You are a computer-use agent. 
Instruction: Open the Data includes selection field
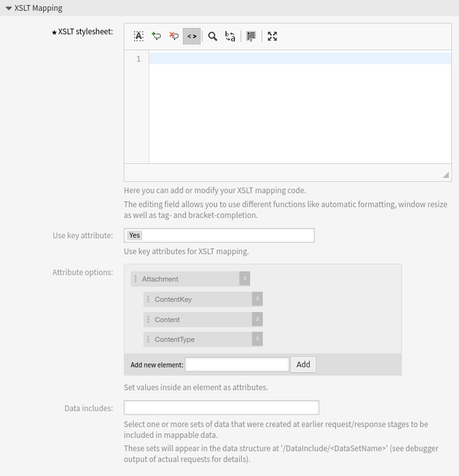click(x=222, y=408)
